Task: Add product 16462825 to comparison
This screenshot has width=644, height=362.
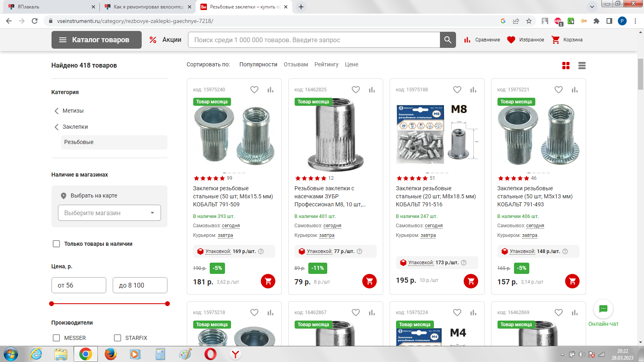Action: pos(372,90)
